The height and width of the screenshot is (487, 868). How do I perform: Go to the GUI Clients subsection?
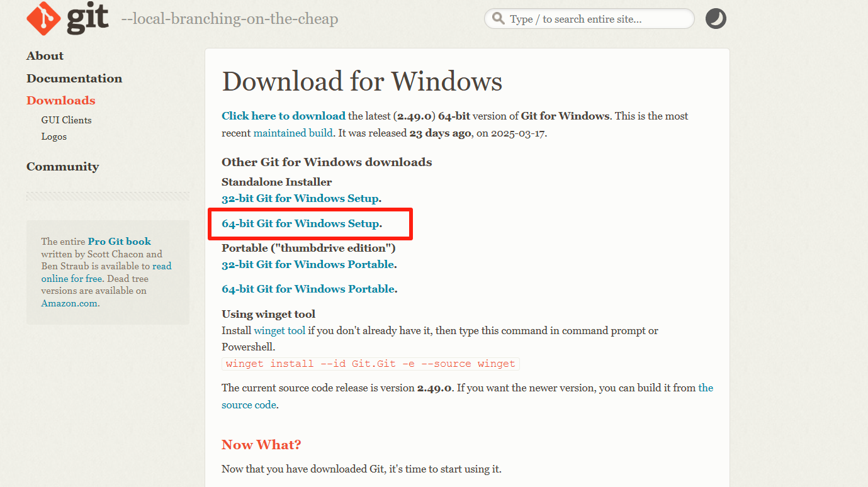(x=66, y=120)
